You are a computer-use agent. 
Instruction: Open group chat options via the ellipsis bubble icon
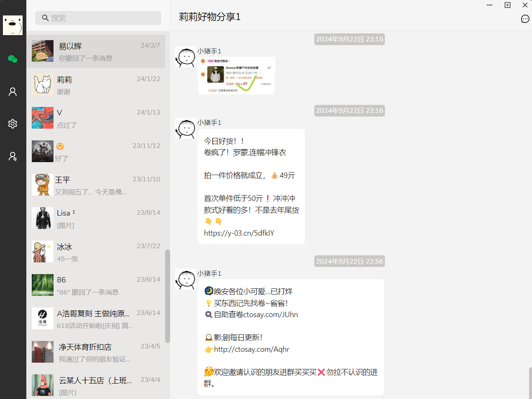coord(525,19)
